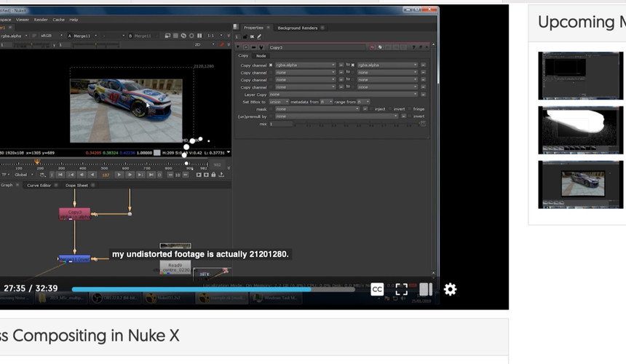The image size is (626, 364).
Task: Enable the (un)premult by checkbox
Action: point(271,116)
